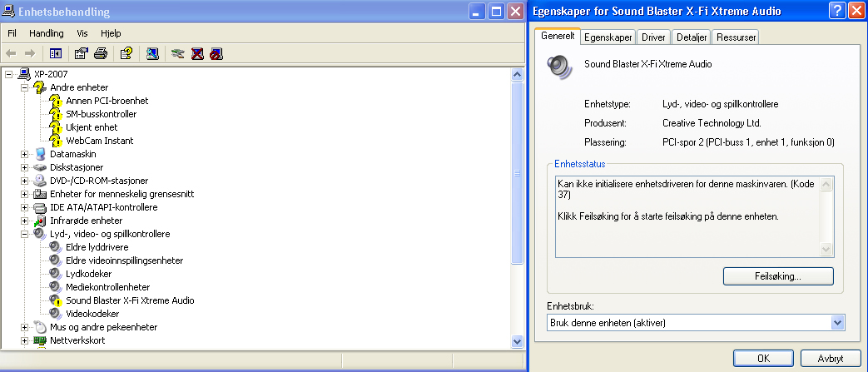Image resolution: width=868 pixels, height=372 pixels.
Task: Click the Forward arrow in Enhetsbehandling toolbar
Action: [x=30, y=54]
